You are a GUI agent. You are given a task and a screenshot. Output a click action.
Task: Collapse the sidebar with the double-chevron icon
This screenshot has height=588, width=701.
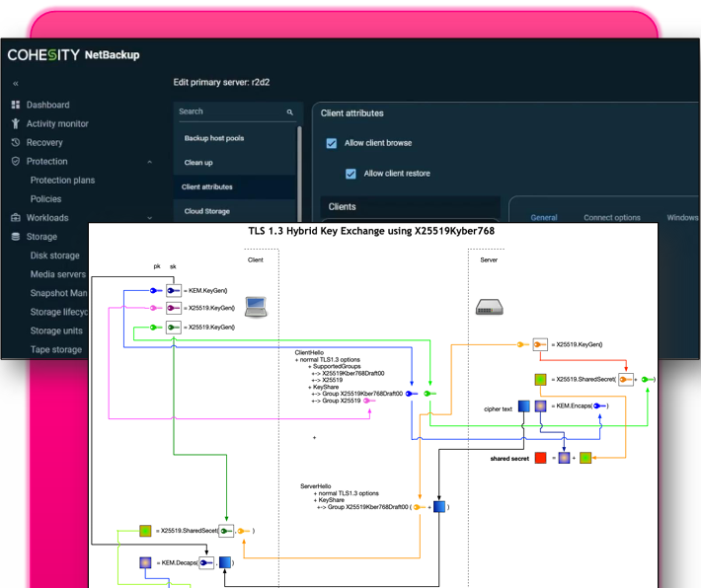[x=16, y=84]
